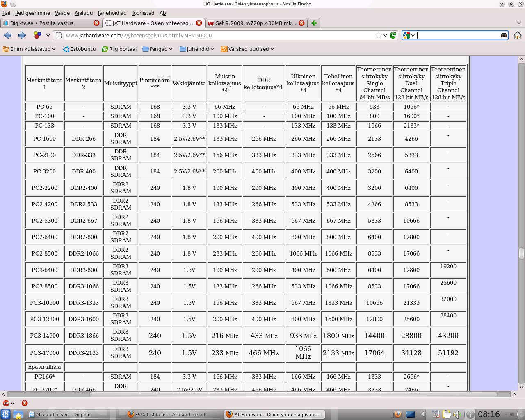Click the Forward navigation arrow
Image resolution: width=525 pixels, height=420 pixels.
coord(22,35)
